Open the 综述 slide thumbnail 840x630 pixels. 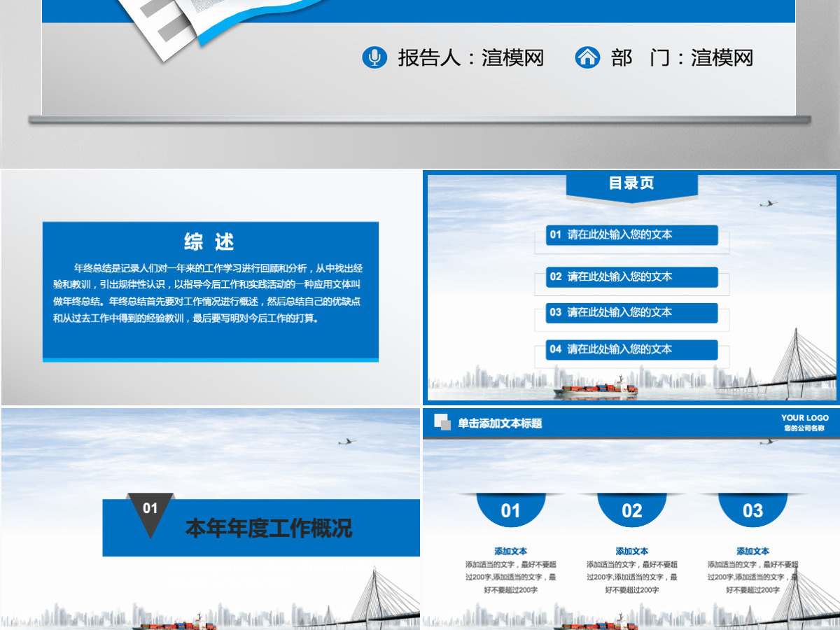210,288
